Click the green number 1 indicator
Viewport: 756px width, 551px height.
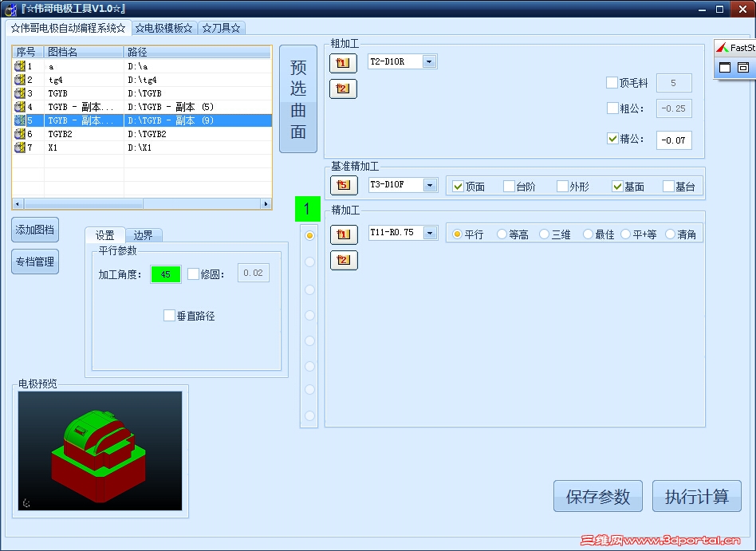click(x=307, y=209)
